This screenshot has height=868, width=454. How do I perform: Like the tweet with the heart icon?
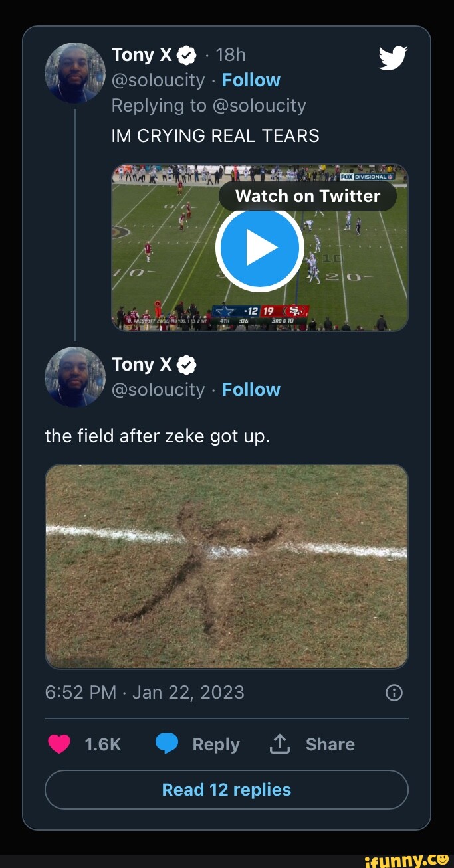(60, 744)
